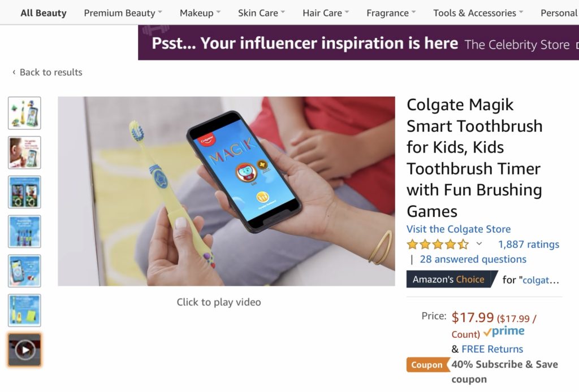Open the Hair Care menu

point(326,13)
